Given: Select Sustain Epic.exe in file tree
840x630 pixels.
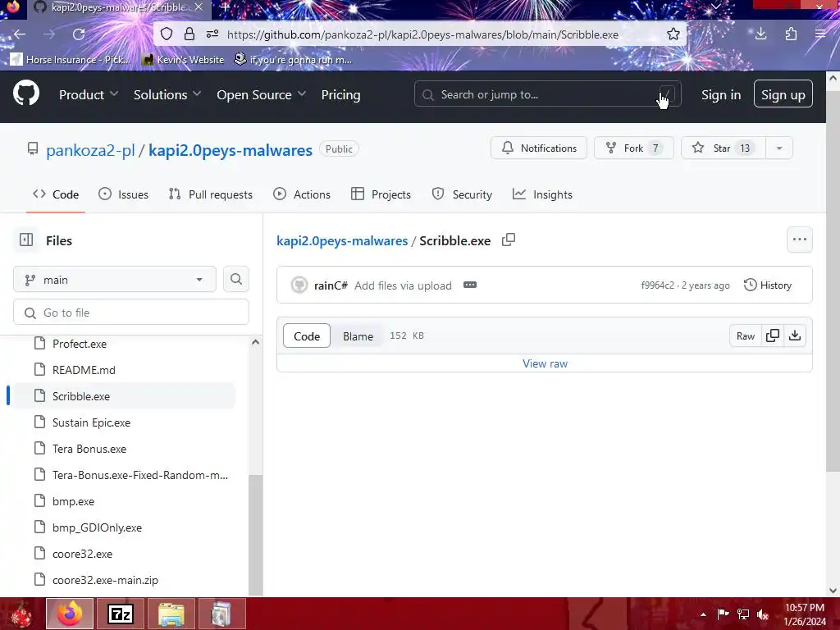Looking at the screenshot, I should pos(92,422).
